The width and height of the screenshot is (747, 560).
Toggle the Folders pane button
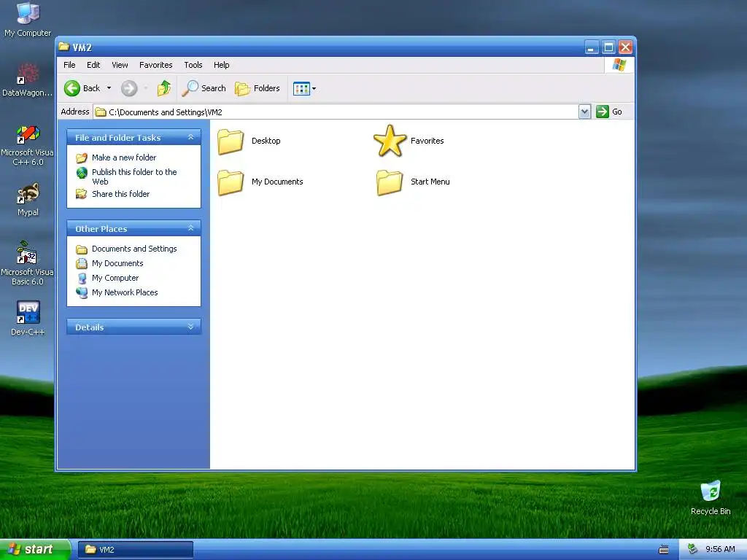point(258,88)
